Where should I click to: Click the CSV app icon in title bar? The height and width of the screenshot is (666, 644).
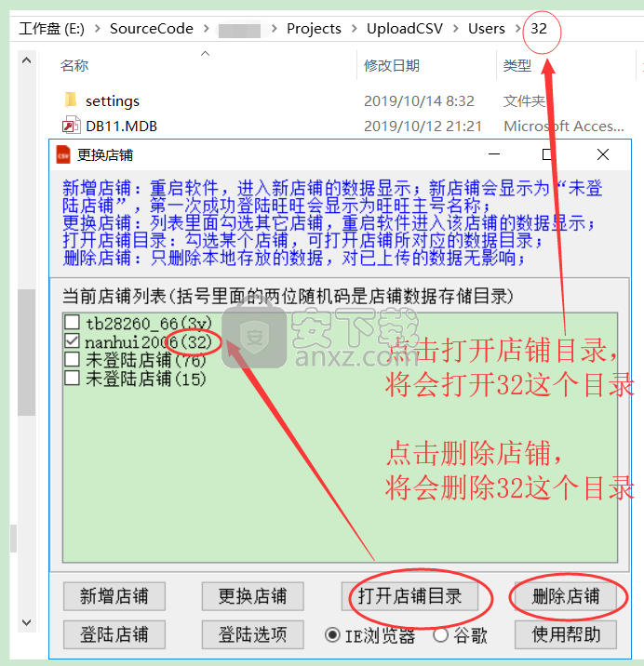point(63,154)
